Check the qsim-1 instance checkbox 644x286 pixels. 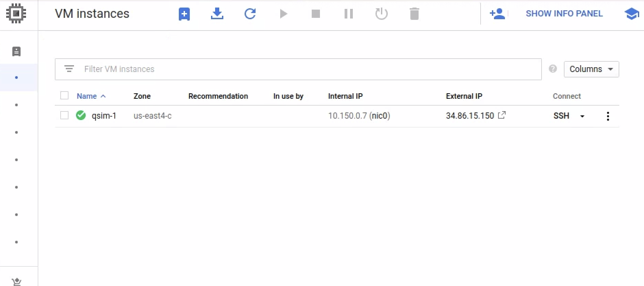click(x=64, y=115)
